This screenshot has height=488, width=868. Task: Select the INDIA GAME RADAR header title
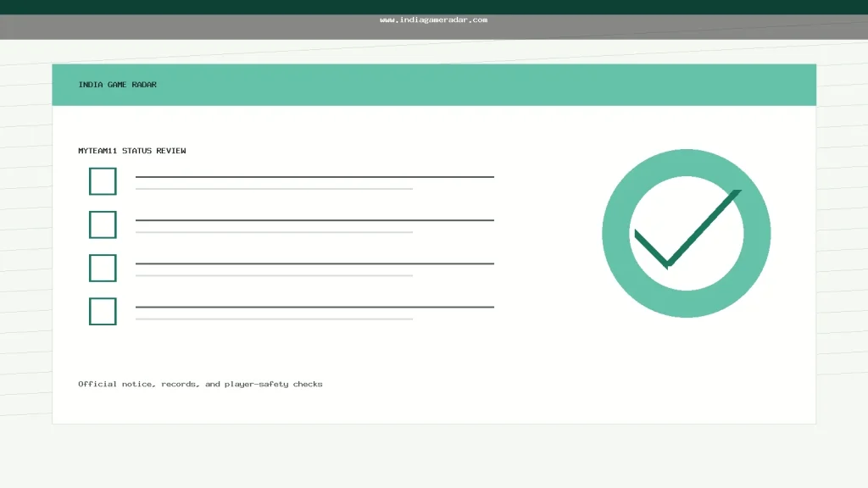[x=117, y=85]
